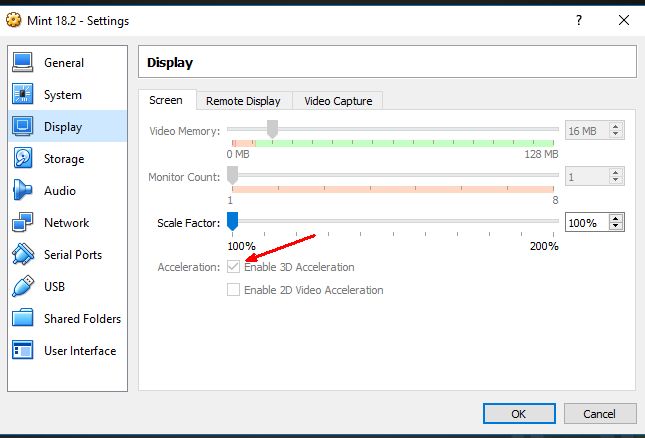Open the USB plug icon
This screenshot has height=438, width=645.
[x=23, y=286]
